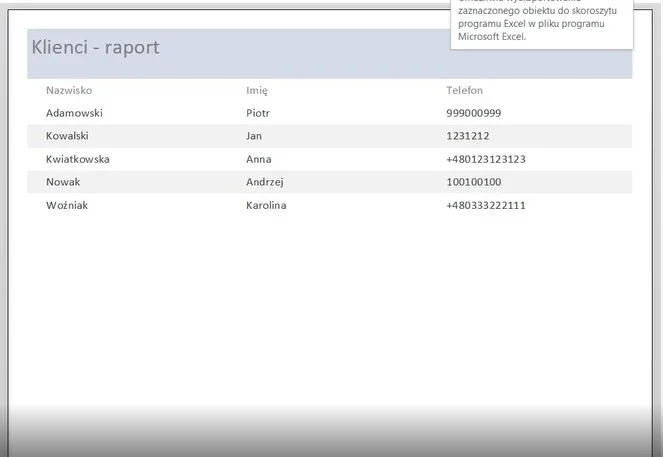
Task: Click the first name Karolina
Action: click(x=266, y=205)
